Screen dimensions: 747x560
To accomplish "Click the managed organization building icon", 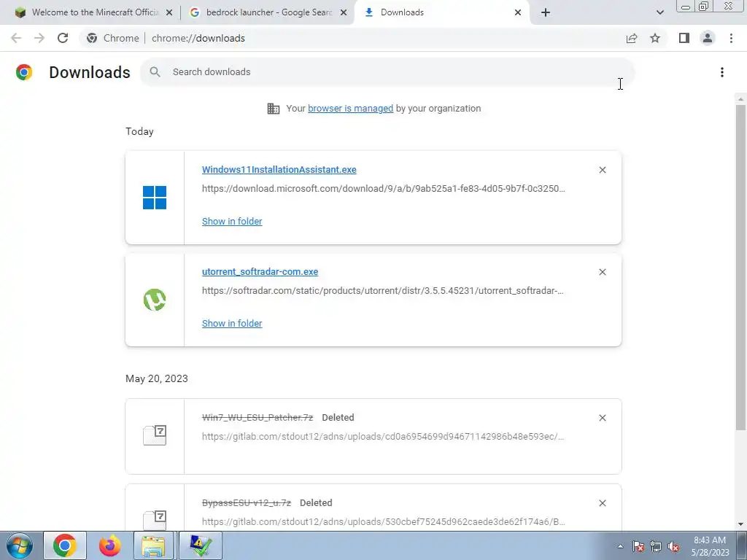I will (x=274, y=109).
